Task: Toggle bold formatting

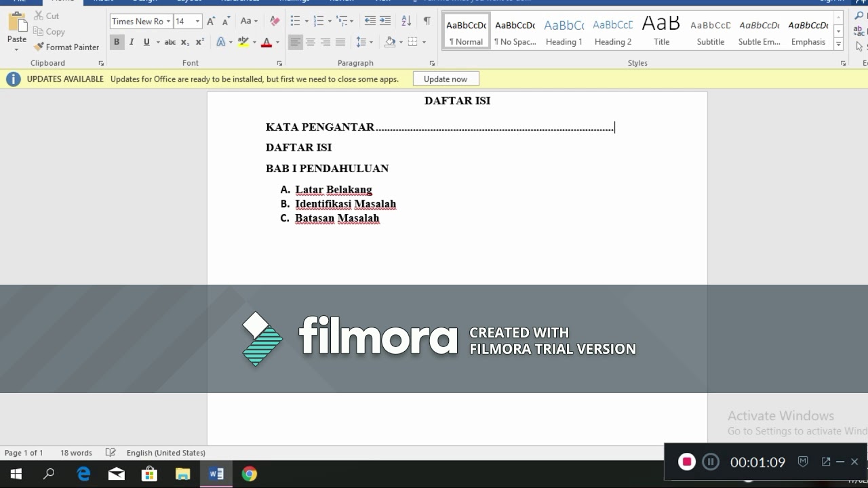Action: click(117, 42)
